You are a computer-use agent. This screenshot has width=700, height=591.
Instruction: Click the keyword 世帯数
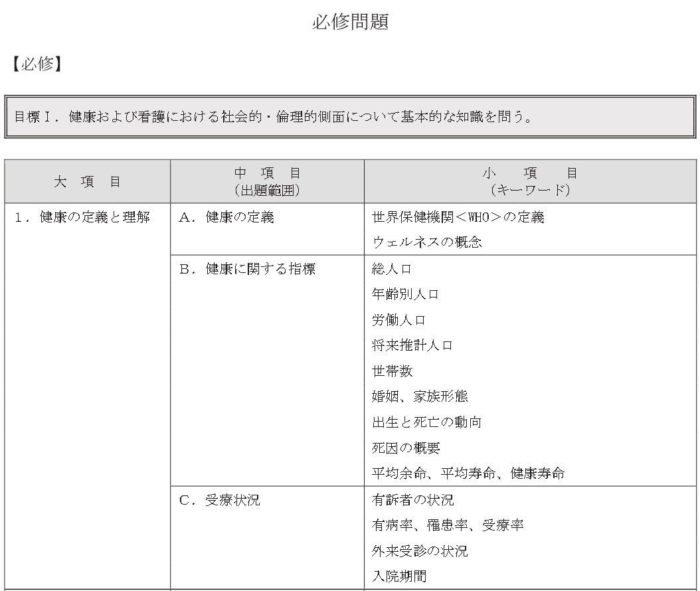tap(392, 371)
